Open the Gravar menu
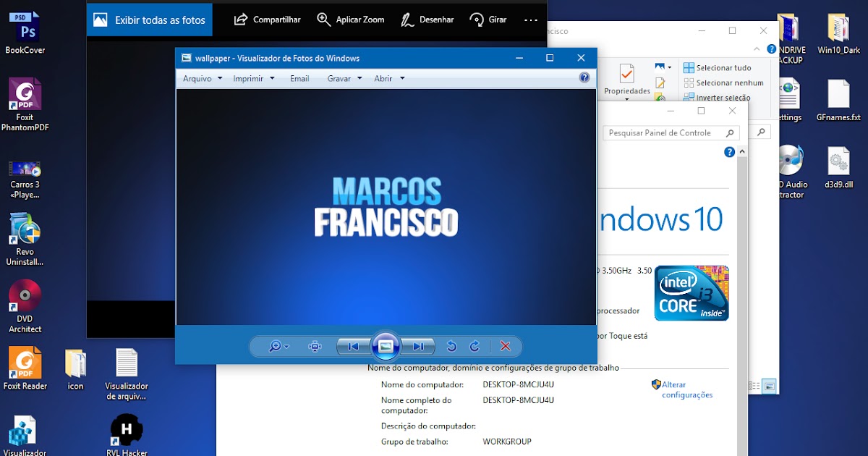868x456 pixels. point(344,78)
